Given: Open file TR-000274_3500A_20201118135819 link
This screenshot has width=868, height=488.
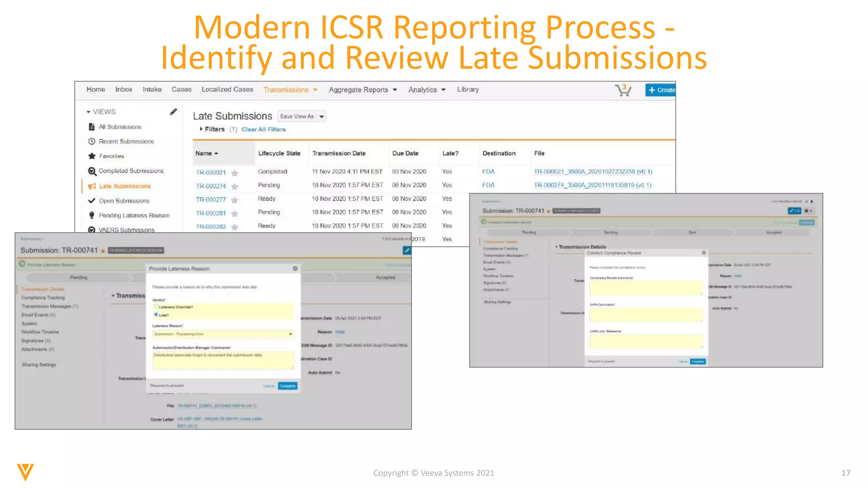Looking at the screenshot, I should coord(593,185).
